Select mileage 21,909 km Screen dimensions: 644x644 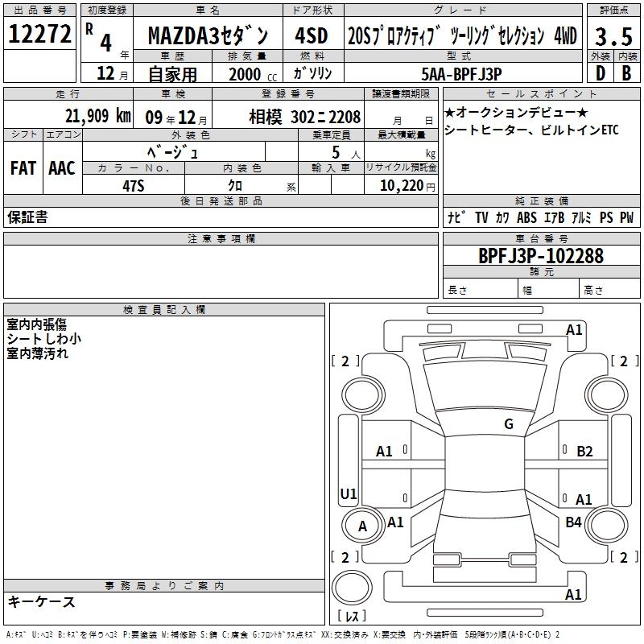pos(98,116)
